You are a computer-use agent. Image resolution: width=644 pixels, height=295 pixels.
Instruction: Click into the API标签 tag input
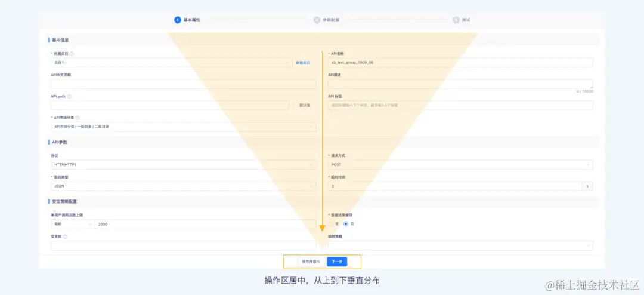[460, 105]
